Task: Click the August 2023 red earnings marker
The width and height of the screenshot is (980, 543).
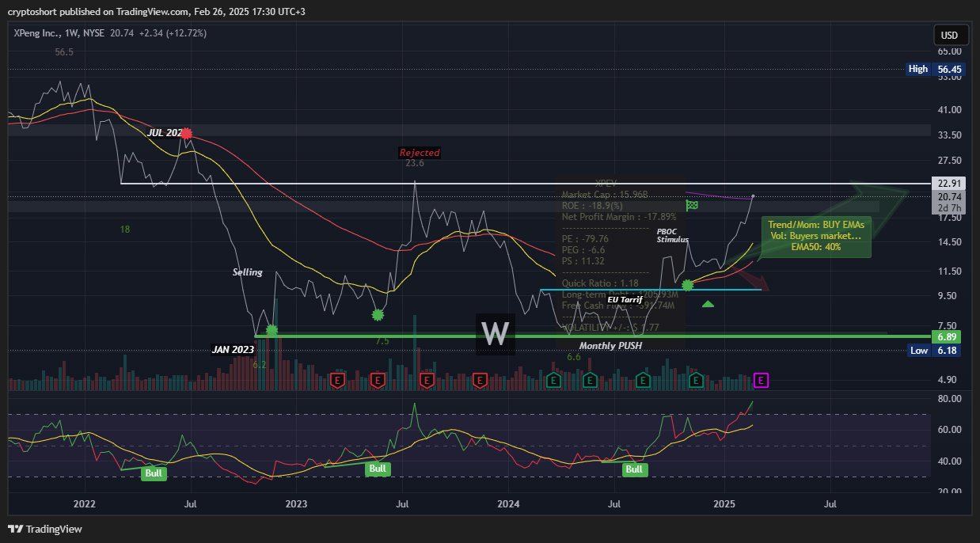Action: (x=427, y=381)
